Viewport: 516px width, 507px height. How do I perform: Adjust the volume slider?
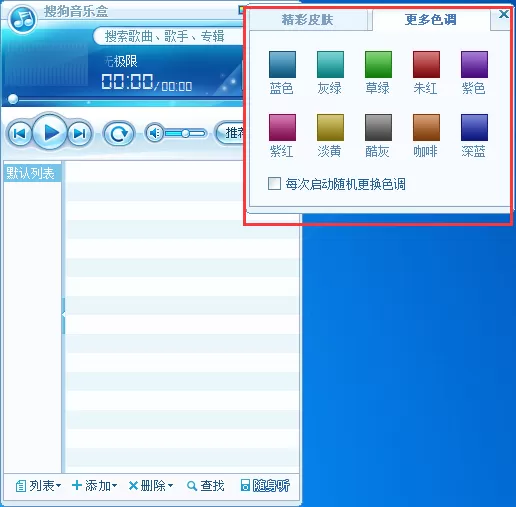[x=185, y=134]
